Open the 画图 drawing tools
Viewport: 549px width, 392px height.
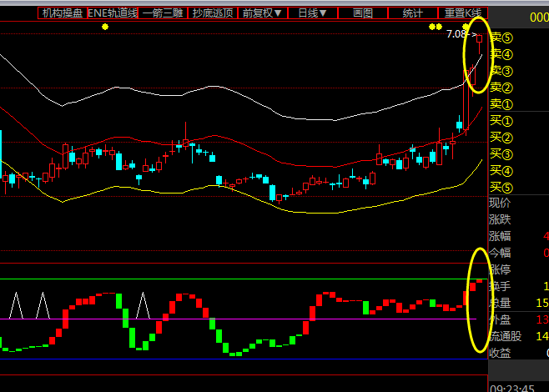[363, 13]
